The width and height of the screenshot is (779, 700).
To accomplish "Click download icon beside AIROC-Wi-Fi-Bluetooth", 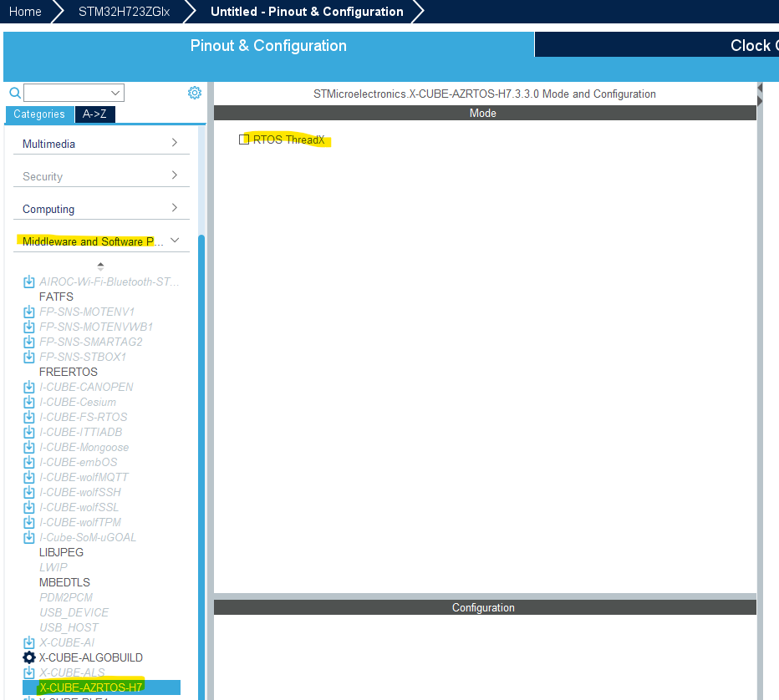I will coord(29,282).
